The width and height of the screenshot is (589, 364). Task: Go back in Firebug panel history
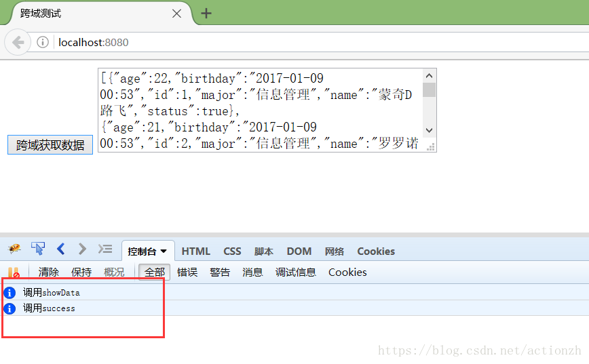coord(61,248)
